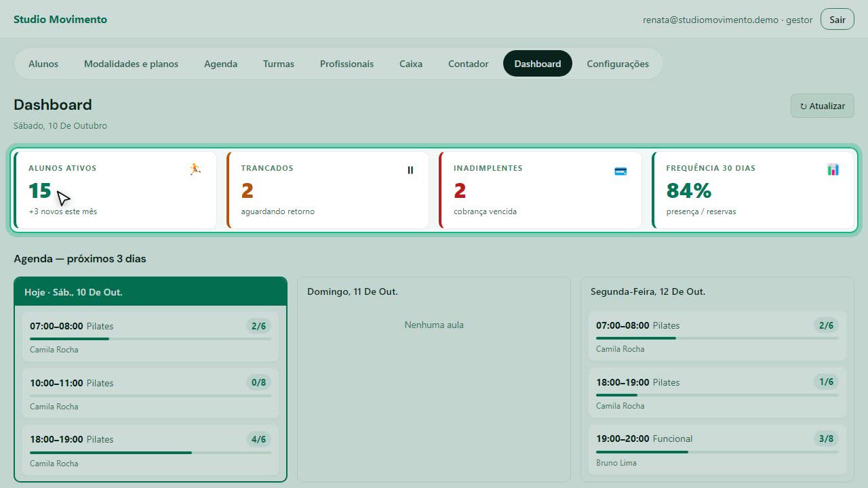Select the Profissionais tab
This screenshot has width=868, height=488.
pos(347,64)
